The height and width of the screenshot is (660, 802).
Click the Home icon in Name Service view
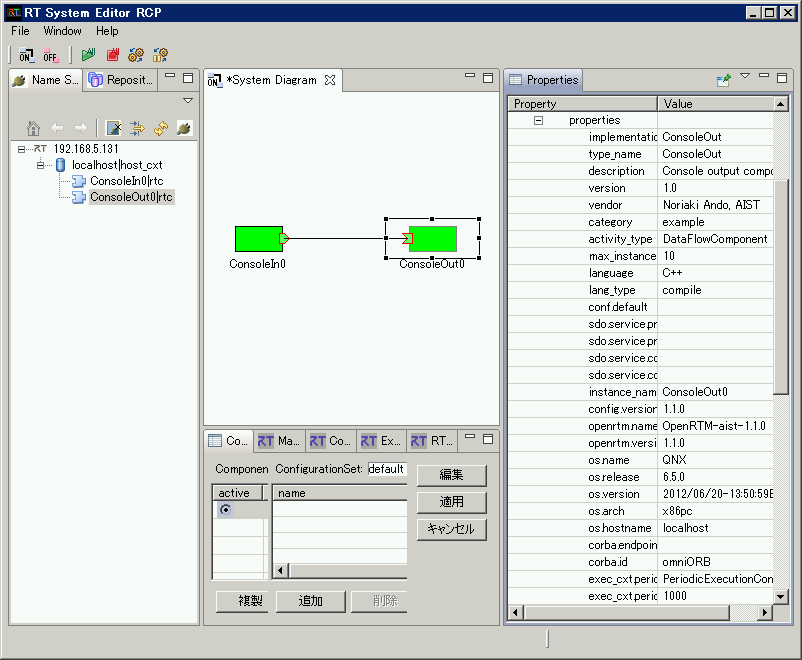coord(33,128)
